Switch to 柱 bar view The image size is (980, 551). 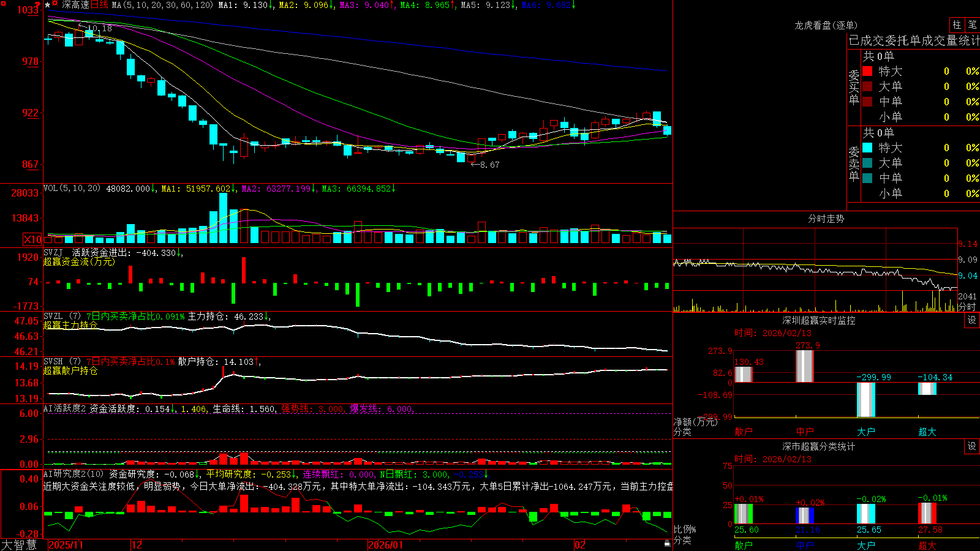(x=957, y=25)
